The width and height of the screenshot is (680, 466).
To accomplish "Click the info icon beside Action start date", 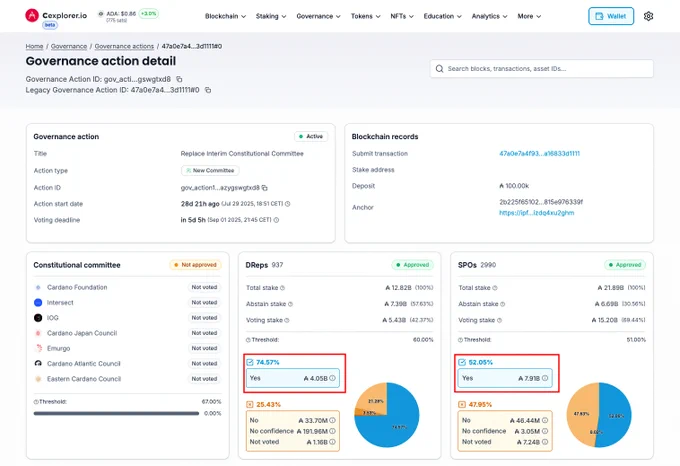I will 288,204.
